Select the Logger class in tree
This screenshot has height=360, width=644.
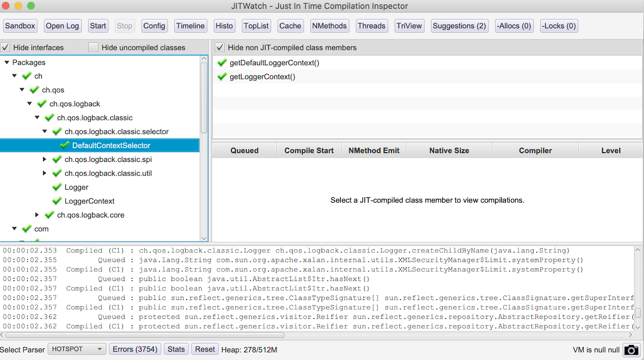click(x=76, y=187)
